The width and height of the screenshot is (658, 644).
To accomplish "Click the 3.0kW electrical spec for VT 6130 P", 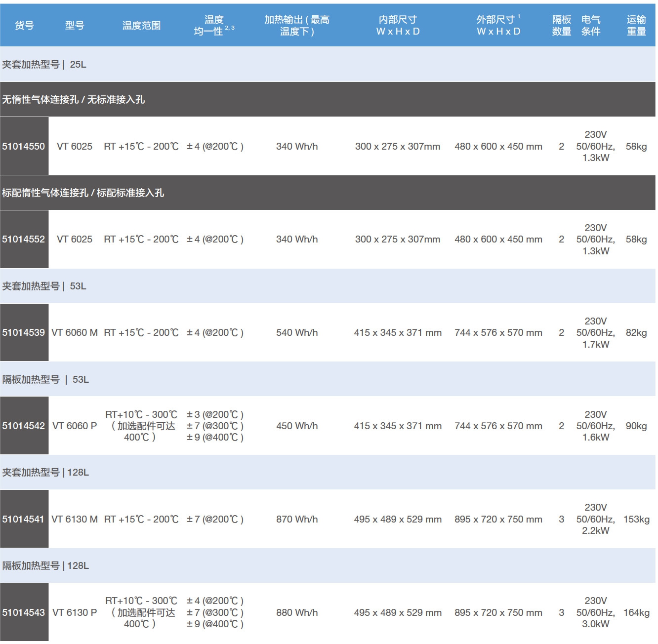I will coord(596,624).
